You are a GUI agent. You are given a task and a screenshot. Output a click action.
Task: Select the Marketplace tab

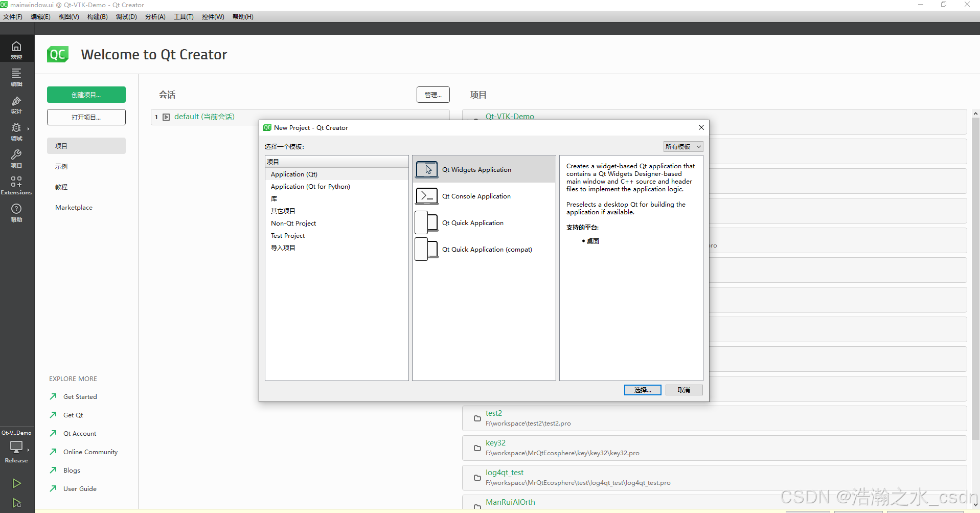86,207
